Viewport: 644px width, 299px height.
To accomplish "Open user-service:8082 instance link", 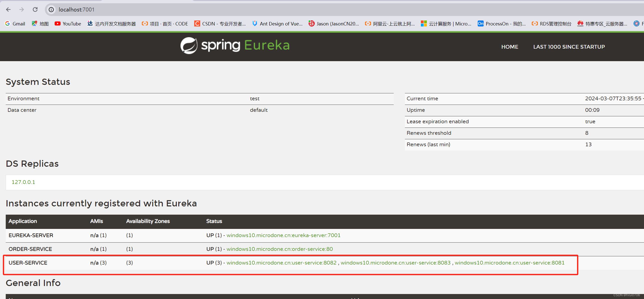I will pyautogui.click(x=281, y=263).
